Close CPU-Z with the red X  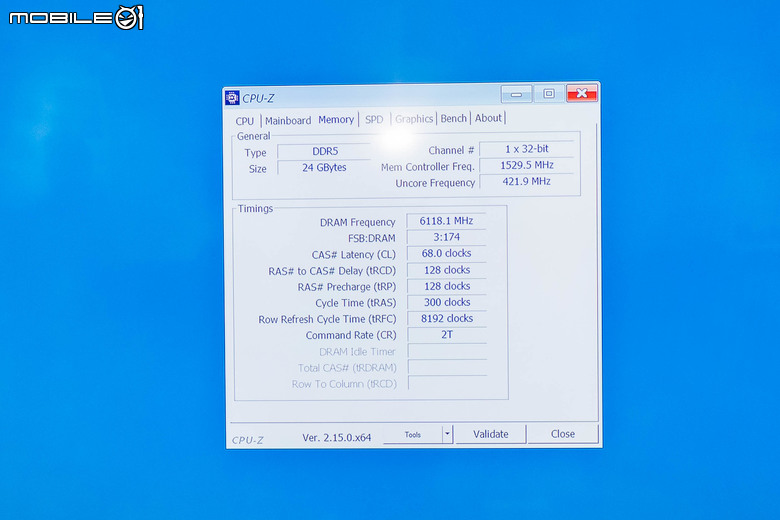(x=582, y=93)
